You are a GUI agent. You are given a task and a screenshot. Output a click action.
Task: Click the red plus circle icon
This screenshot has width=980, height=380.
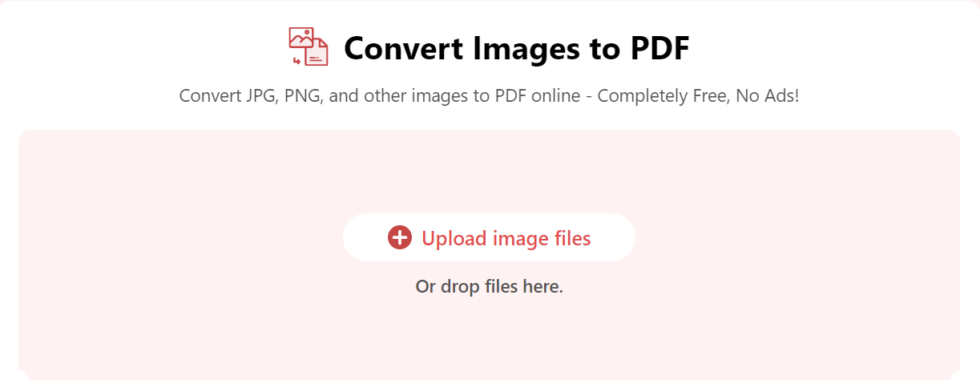[399, 238]
